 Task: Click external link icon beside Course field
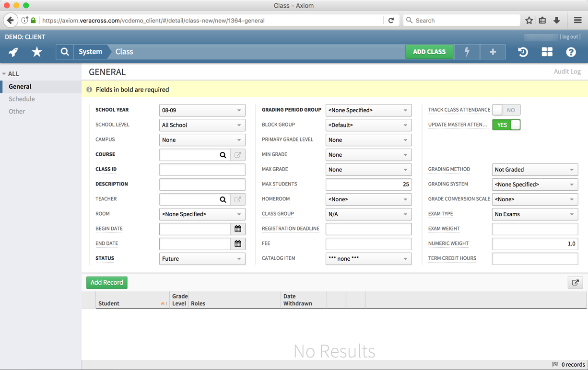click(238, 155)
